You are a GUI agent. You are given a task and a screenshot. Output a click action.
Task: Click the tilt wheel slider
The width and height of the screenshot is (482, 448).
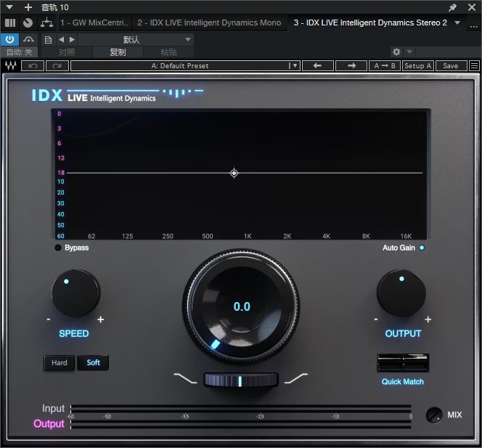(x=241, y=380)
